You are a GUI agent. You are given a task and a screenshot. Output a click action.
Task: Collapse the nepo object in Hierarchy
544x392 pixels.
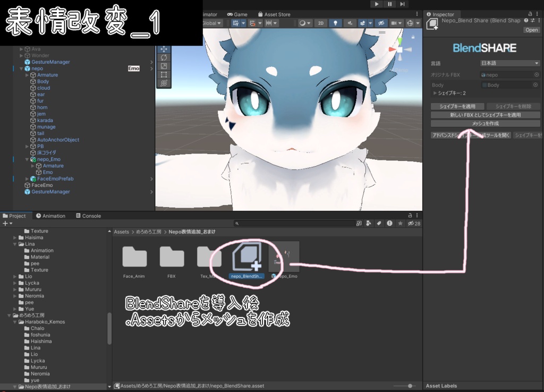pos(21,69)
